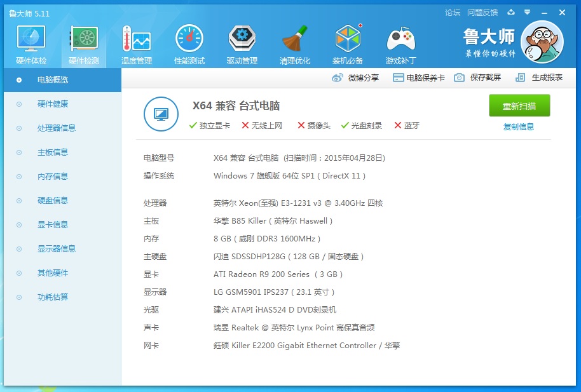Click the desktop computer circle icon

coord(161,114)
